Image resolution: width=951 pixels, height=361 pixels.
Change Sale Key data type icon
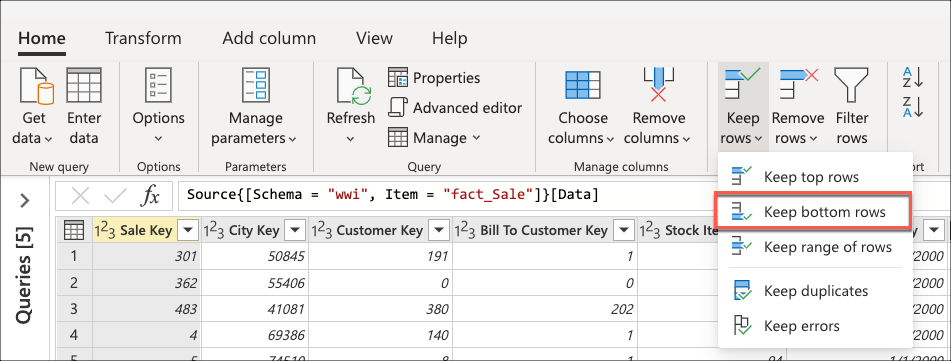(106, 231)
